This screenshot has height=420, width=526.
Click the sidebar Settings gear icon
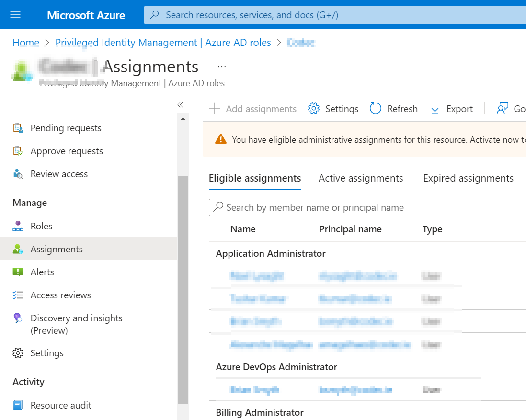tap(18, 353)
